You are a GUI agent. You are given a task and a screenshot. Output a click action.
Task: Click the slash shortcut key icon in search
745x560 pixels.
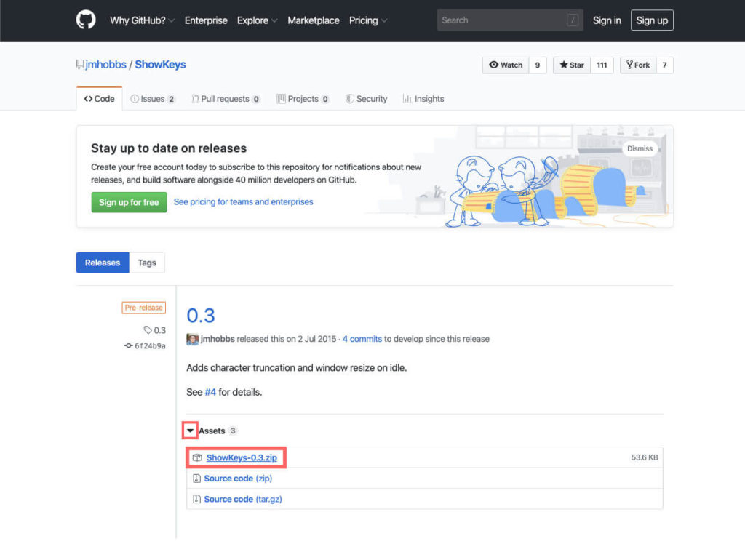pyautogui.click(x=573, y=20)
